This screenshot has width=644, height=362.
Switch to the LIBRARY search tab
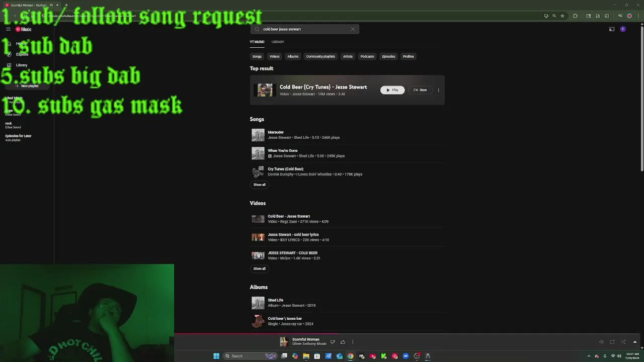pos(278,42)
